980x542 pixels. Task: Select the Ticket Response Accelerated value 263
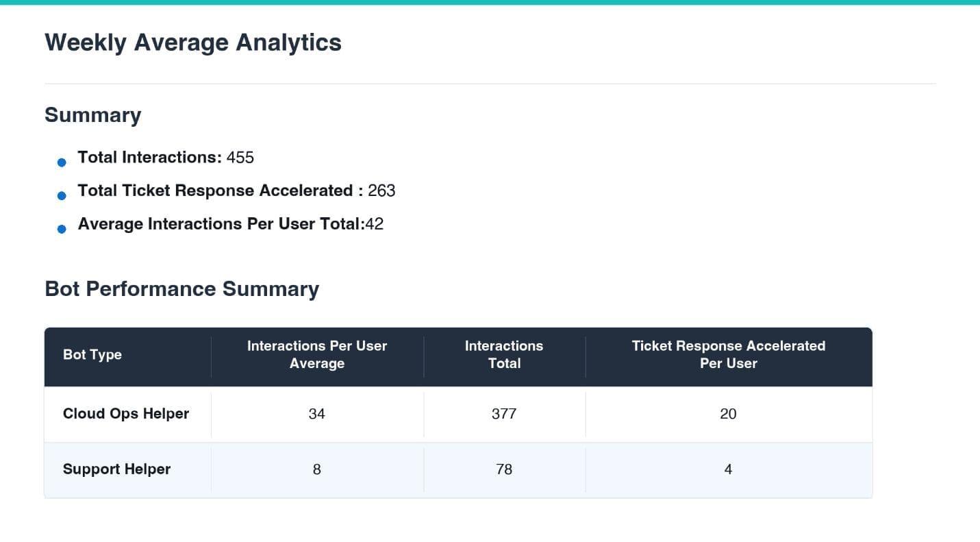pos(381,190)
